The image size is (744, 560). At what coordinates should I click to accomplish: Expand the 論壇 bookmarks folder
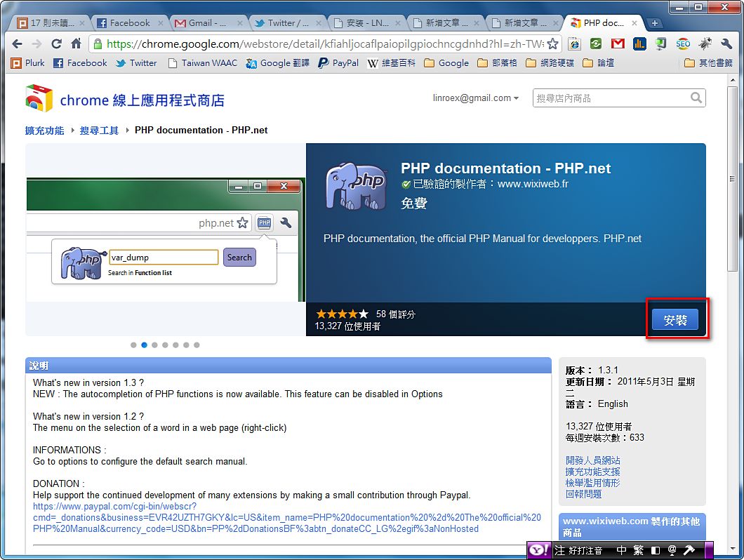pyautogui.click(x=598, y=62)
